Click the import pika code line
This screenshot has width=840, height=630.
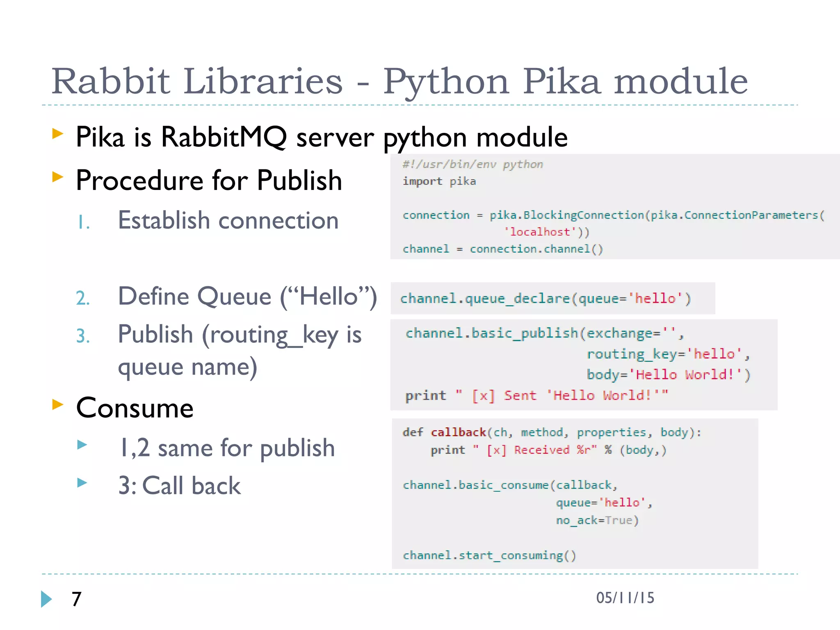439,181
